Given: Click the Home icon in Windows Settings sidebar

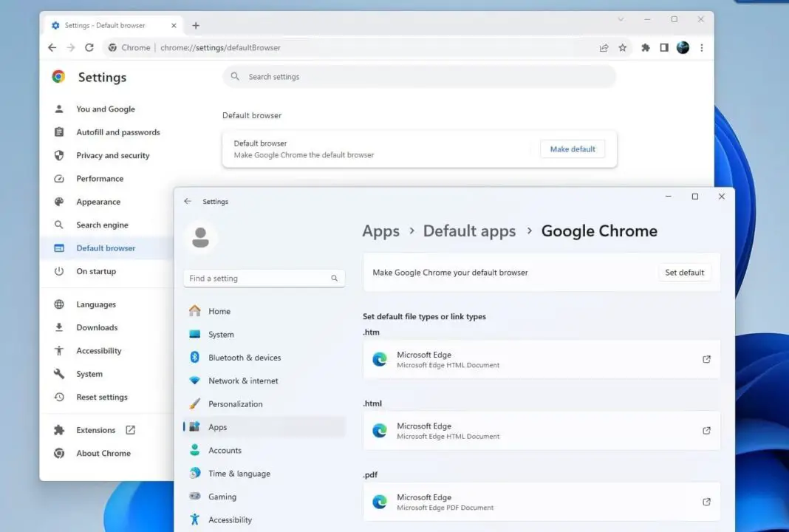Looking at the screenshot, I should (194, 311).
